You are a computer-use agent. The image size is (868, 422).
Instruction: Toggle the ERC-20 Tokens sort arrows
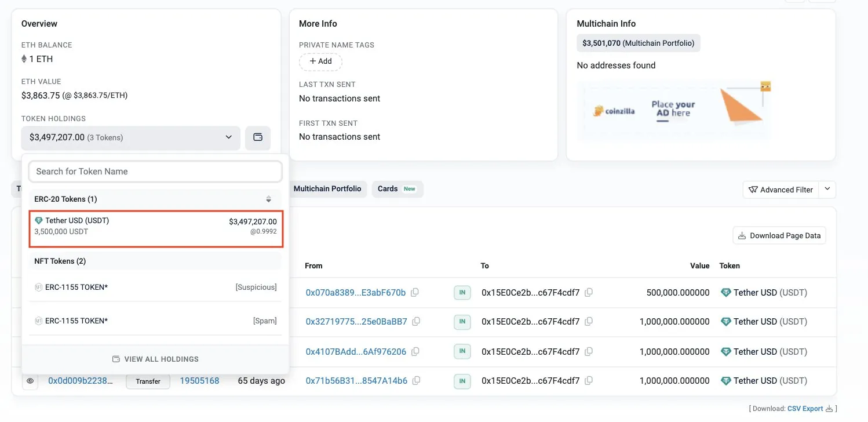[x=268, y=199]
